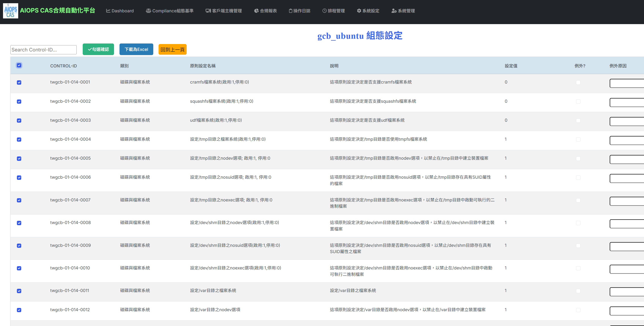Check the 例外 box for twgcb-01-014-0010

578,268
